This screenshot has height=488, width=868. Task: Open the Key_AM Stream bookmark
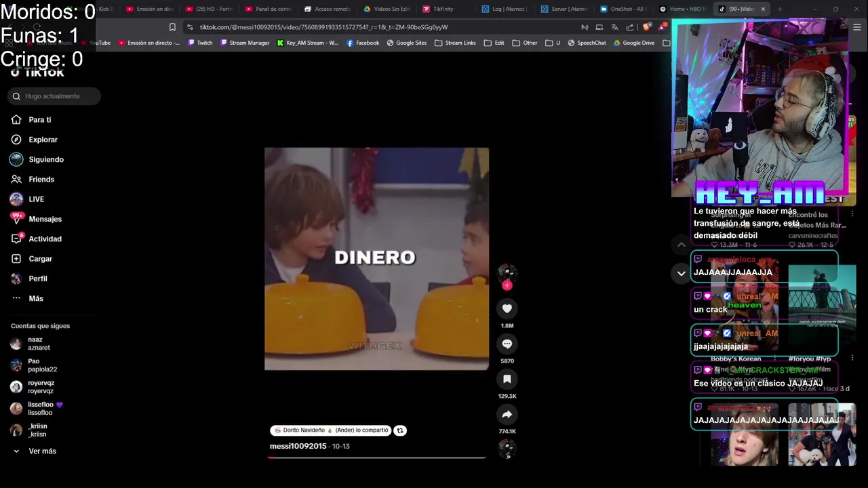[308, 43]
